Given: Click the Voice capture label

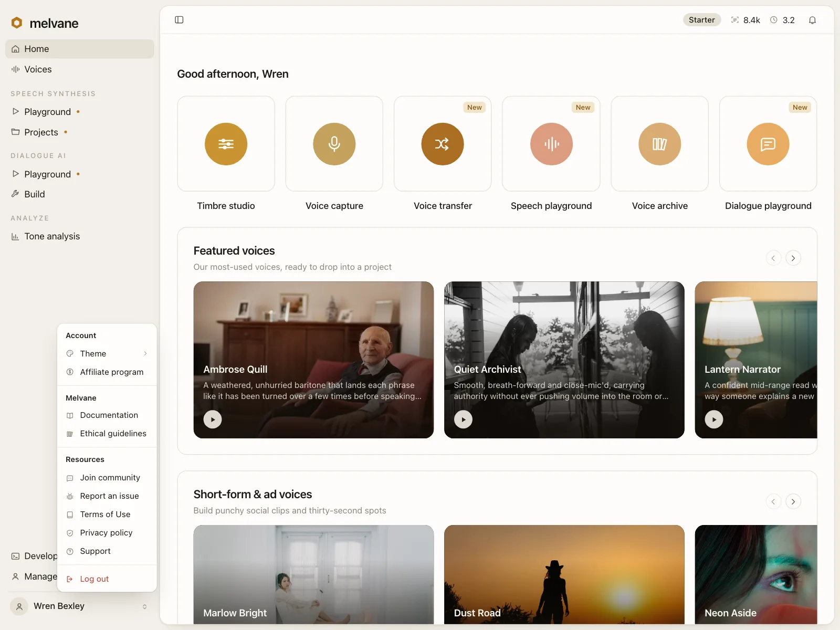Looking at the screenshot, I should click(x=334, y=206).
